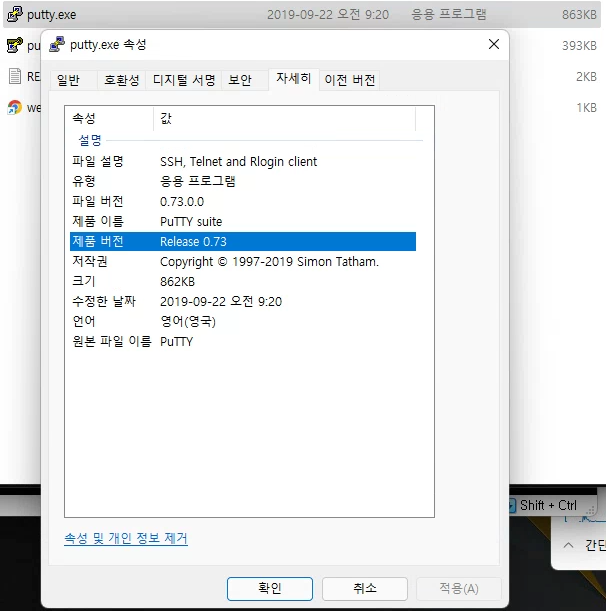
Task: Click the putty.exe file icon in Explorer
Action: [15, 14]
